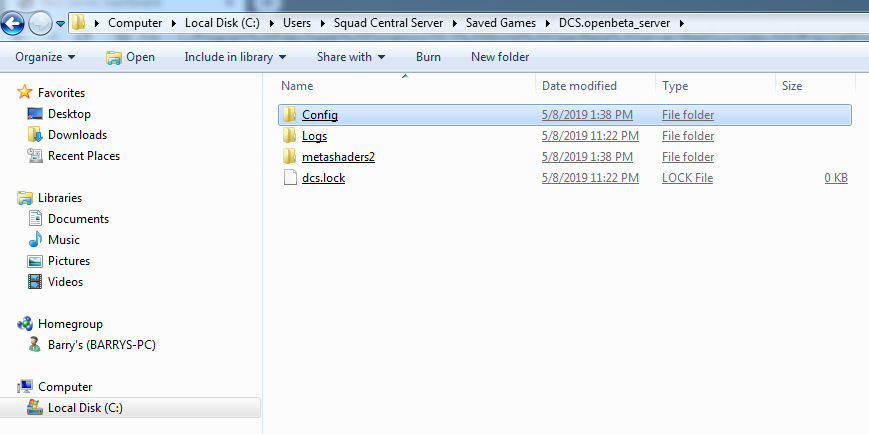Open the recent locations dropdown arrow
Image resolution: width=869 pixels, height=434 pixels.
coord(60,24)
